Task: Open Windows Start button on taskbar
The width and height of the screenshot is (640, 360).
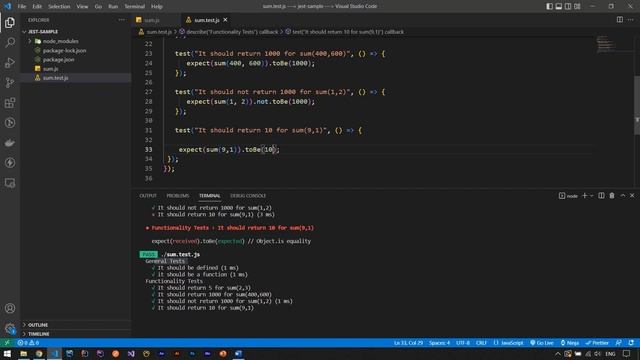Action: tap(7, 353)
